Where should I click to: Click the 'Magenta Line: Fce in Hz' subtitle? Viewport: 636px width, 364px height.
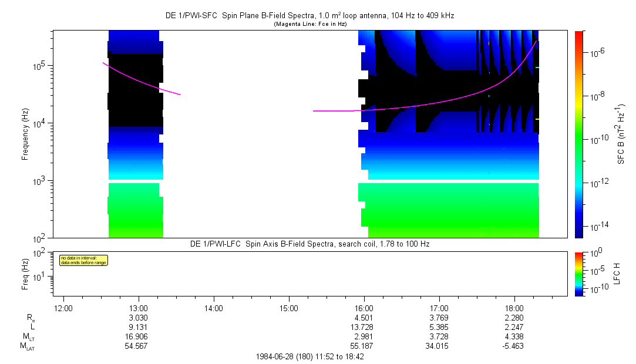309,23
